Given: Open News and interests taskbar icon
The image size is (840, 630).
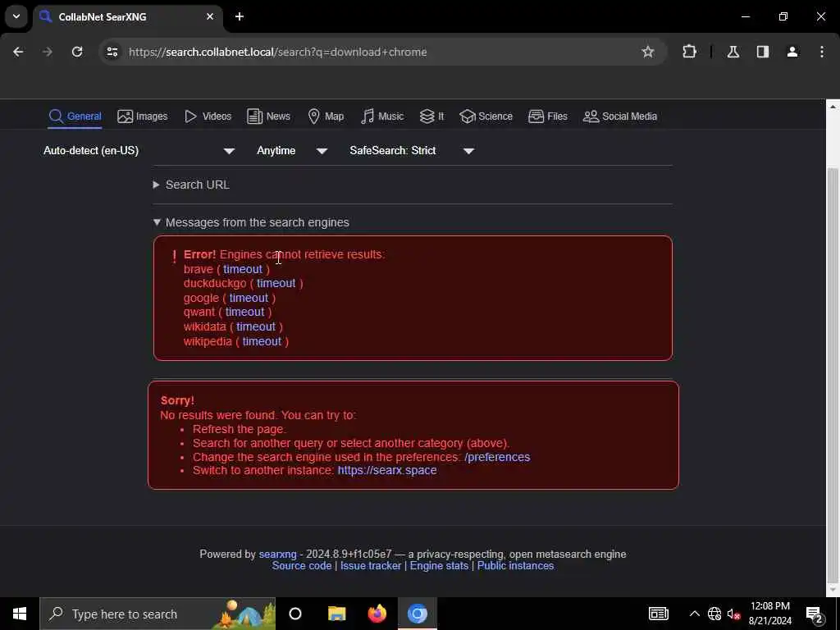Looking at the screenshot, I should [x=659, y=614].
